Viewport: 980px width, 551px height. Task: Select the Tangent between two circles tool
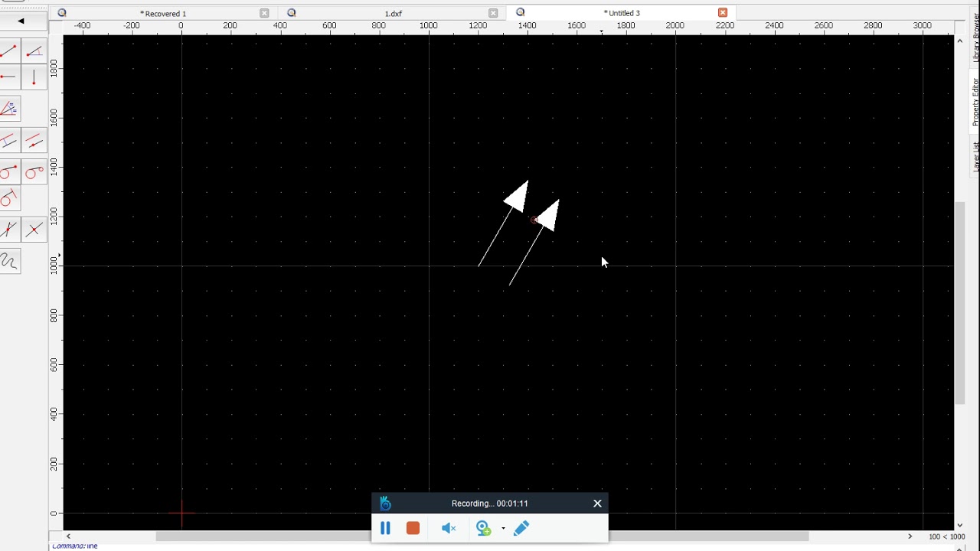[x=34, y=173]
